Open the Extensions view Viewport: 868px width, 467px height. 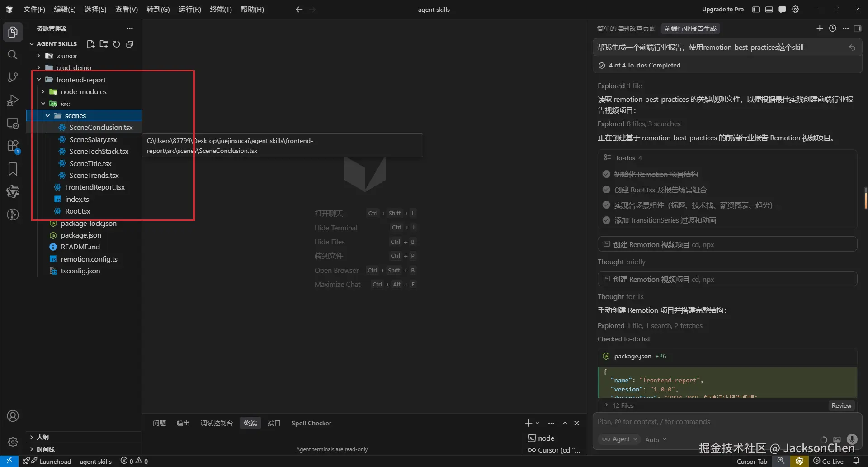coord(13,146)
